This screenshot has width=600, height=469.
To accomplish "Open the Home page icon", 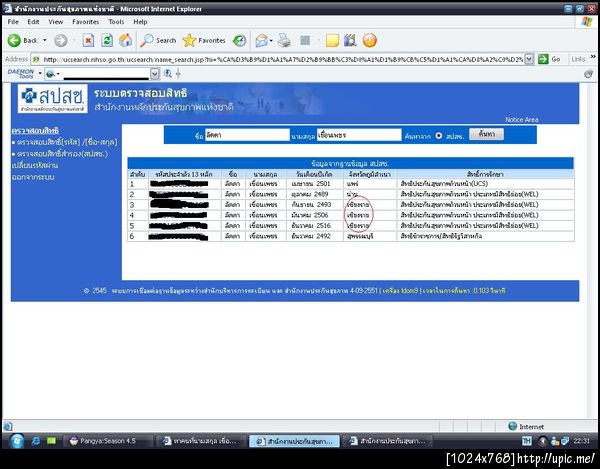I will pyautogui.click(x=126, y=40).
